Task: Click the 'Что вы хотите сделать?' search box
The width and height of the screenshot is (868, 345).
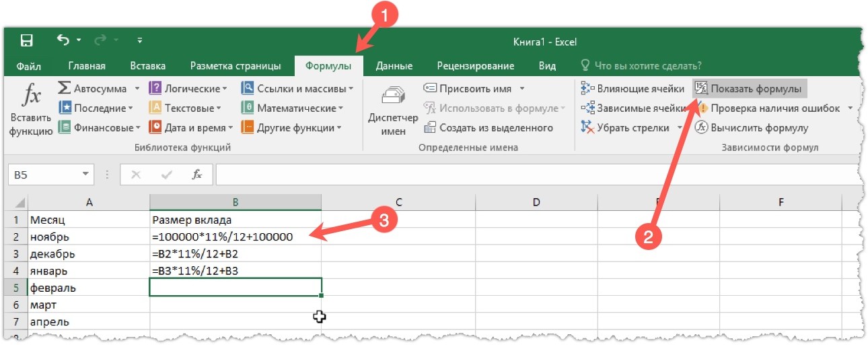Action: tap(641, 65)
